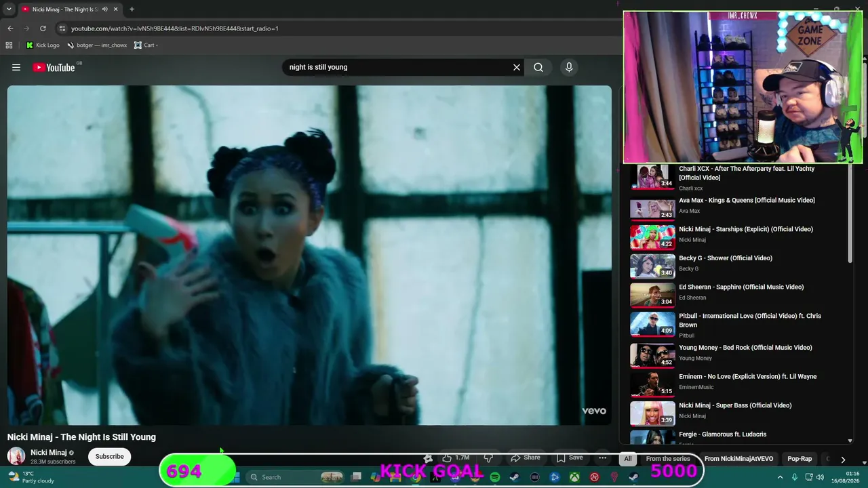
Task: Like the video with thumbs up
Action: [x=456, y=457]
